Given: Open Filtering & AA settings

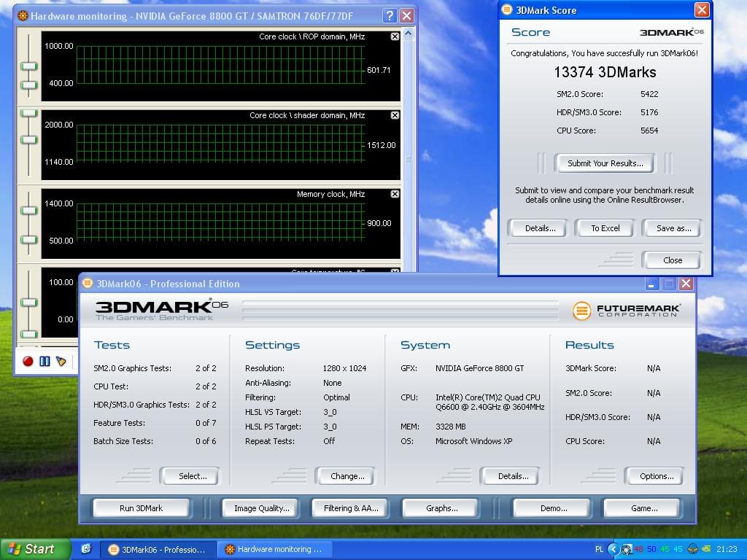Looking at the screenshot, I should pyautogui.click(x=351, y=508).
